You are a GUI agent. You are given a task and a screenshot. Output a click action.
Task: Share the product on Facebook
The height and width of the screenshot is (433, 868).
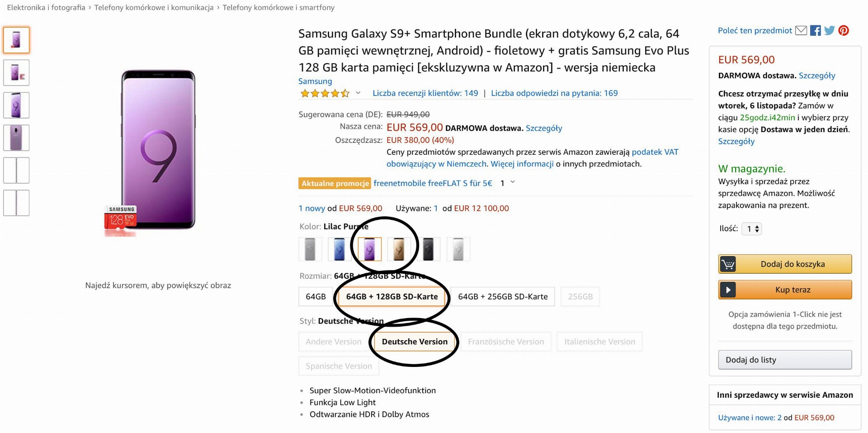pyautogui.click(x=815, y=30)
